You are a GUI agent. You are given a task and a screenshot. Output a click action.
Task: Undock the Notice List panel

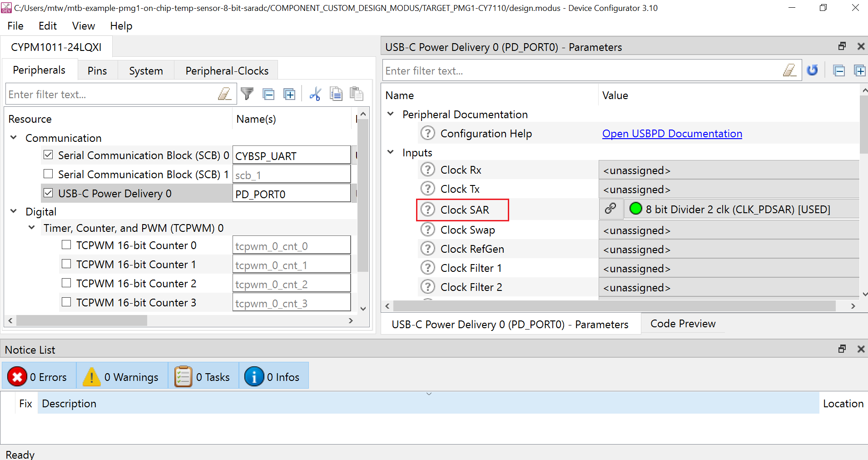[x=842, y=349]
